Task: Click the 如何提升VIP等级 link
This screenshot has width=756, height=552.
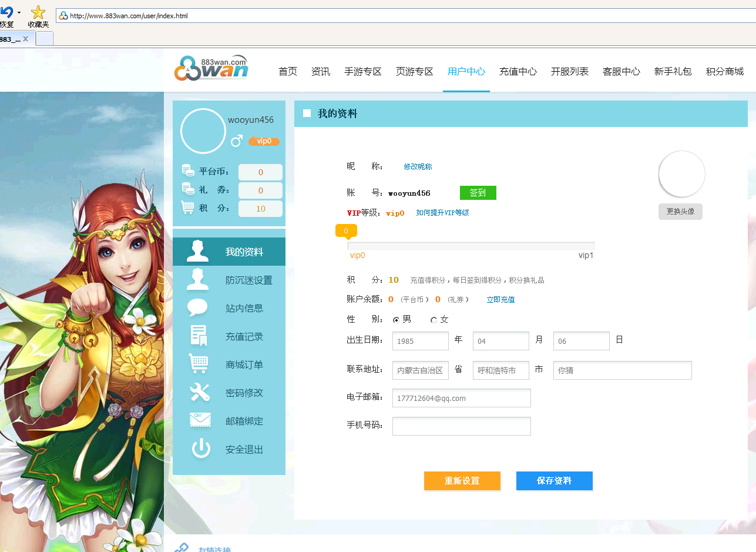Action: (x=442, y=213)
